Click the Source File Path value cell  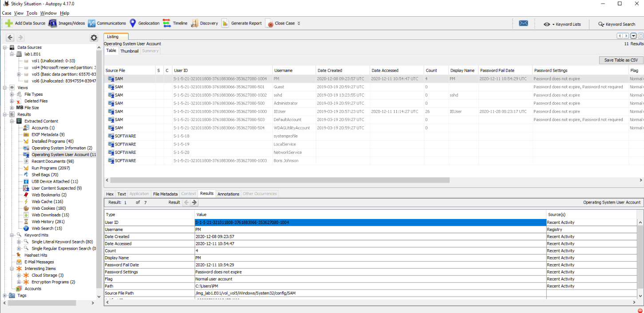coord(370,293)
